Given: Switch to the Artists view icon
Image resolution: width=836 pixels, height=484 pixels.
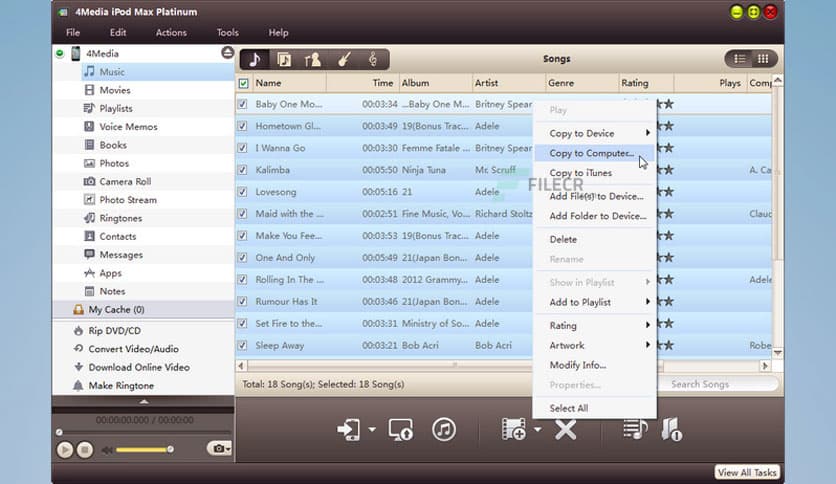Looking at the screenshot, I should tap(313, 59).
